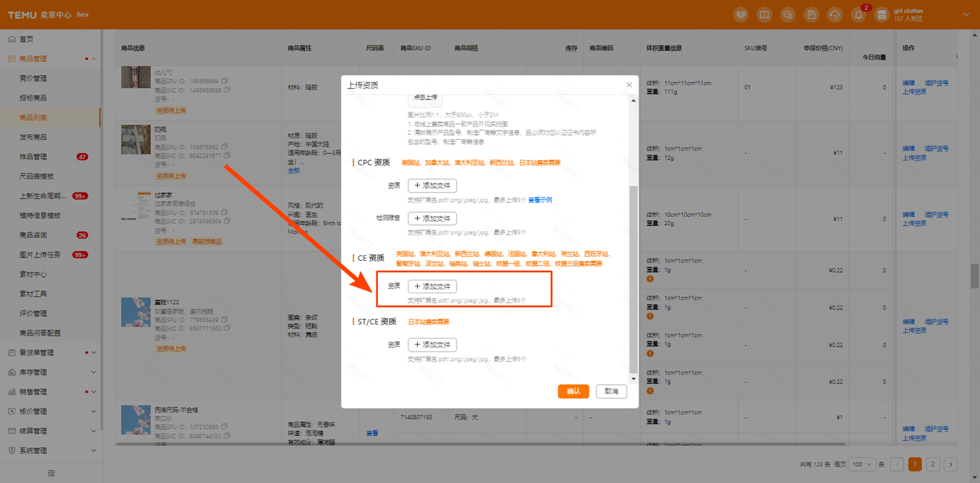Open the customer service headset icon
Screen dimensions: 980x483
835,15
